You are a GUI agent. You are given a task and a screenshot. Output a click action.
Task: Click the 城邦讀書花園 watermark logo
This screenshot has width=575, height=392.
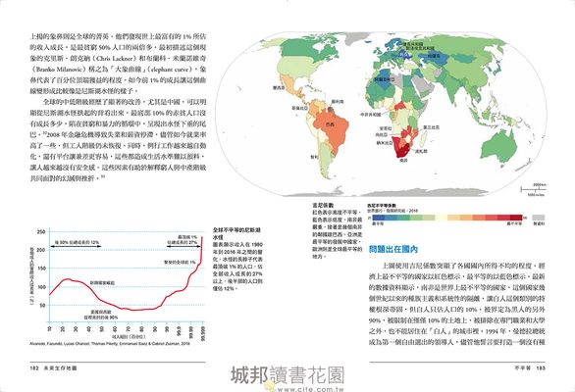[287, 374]
